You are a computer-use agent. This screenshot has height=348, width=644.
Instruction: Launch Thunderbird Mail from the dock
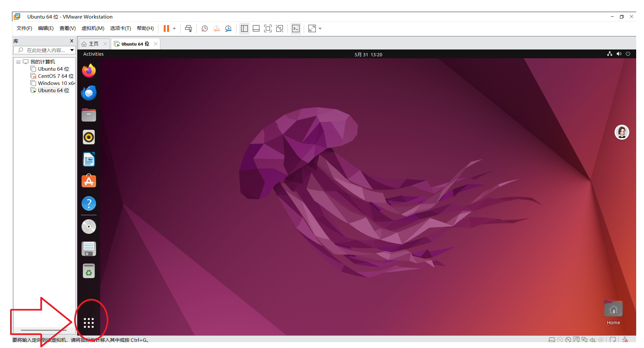tap(89, 93)
